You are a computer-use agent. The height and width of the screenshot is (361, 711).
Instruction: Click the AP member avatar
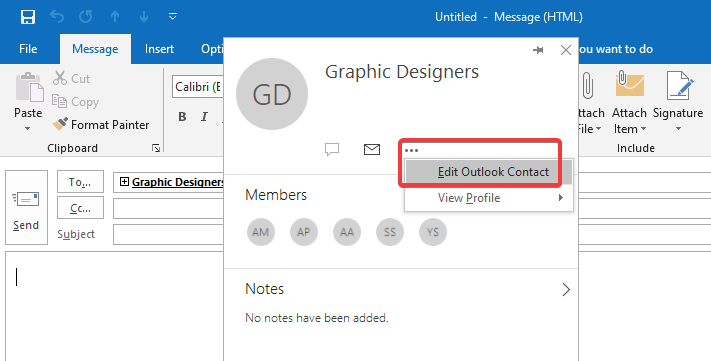coord(304,232)
